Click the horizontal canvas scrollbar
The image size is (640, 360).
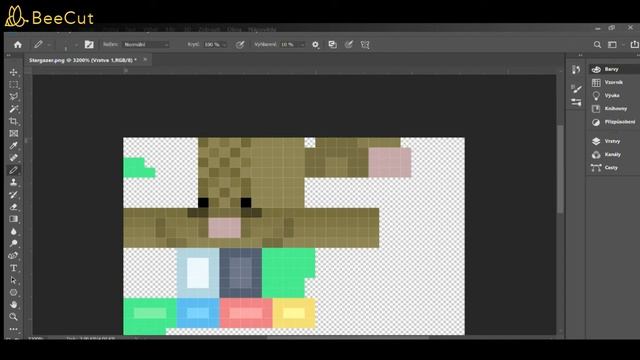[348, 338]
